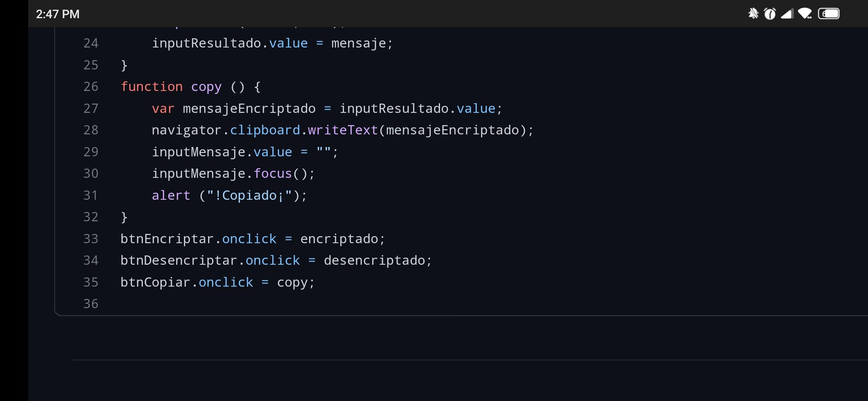This screenshot has height=401, width=868.
Task: Tap the cellular signal strength icon
Action: point(787,14)
